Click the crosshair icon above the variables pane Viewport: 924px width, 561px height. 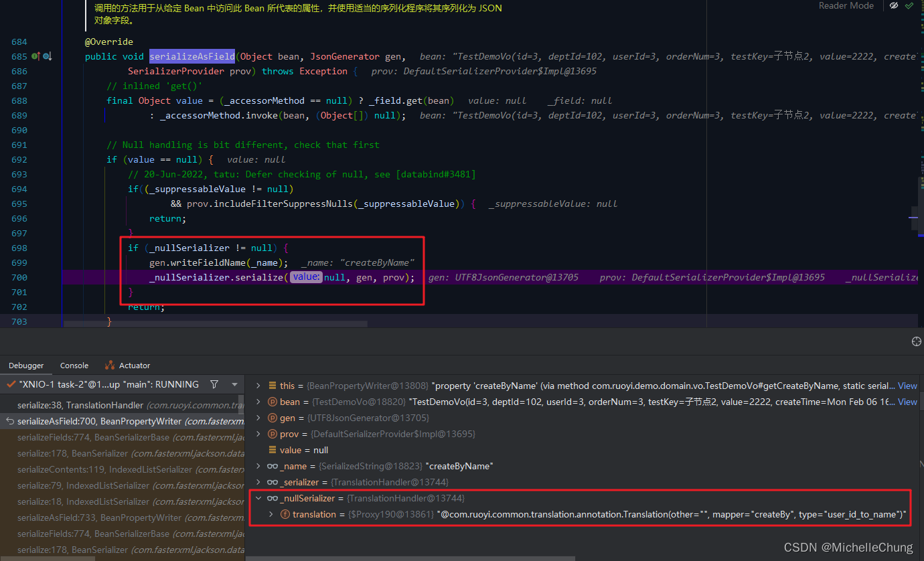pos(917,341)
